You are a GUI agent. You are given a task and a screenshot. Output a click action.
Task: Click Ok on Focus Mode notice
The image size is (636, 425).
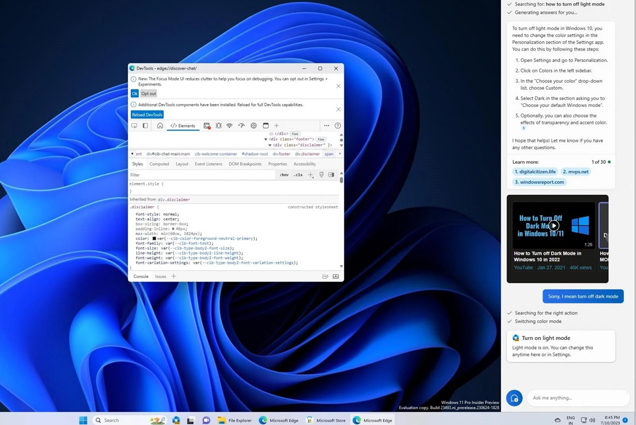click(x=135, y=94)
